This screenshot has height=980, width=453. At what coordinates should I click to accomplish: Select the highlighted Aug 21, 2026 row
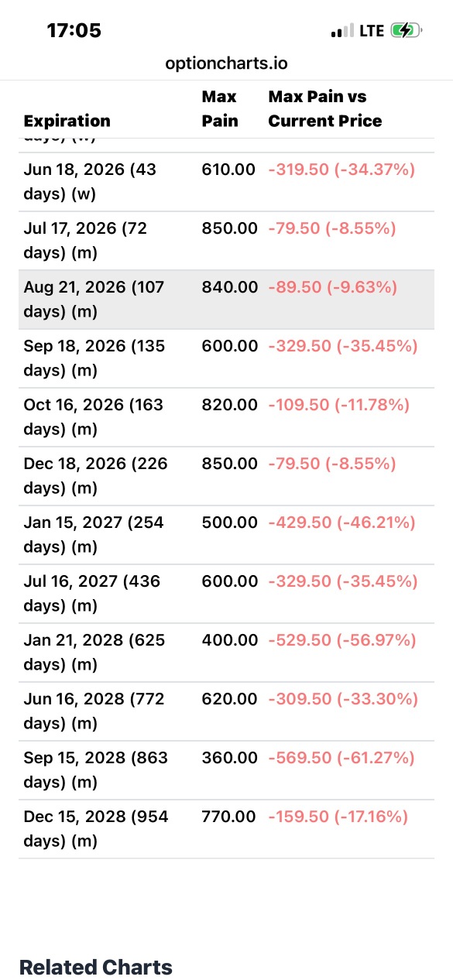(x=226, y=300)
